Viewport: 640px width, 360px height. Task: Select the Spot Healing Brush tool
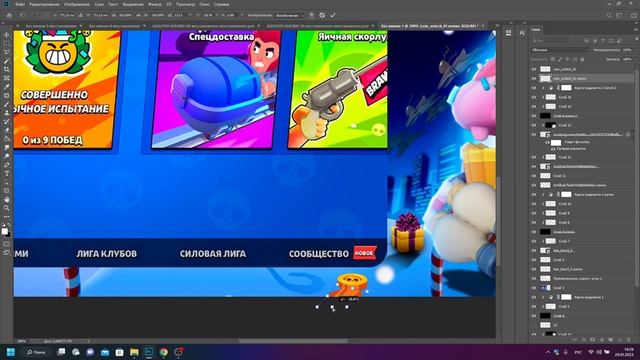coord(7,96)
